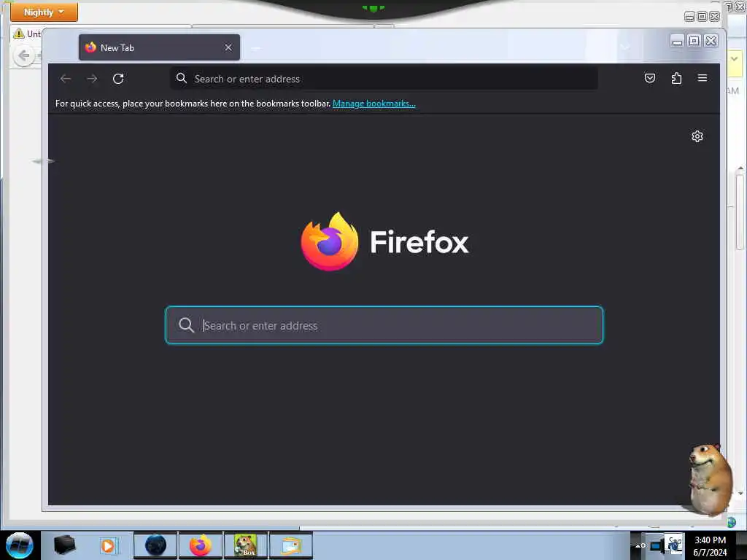Open the Windows Start orb
This screenshot has height=560, width=747.
click(x=20, y=545)
